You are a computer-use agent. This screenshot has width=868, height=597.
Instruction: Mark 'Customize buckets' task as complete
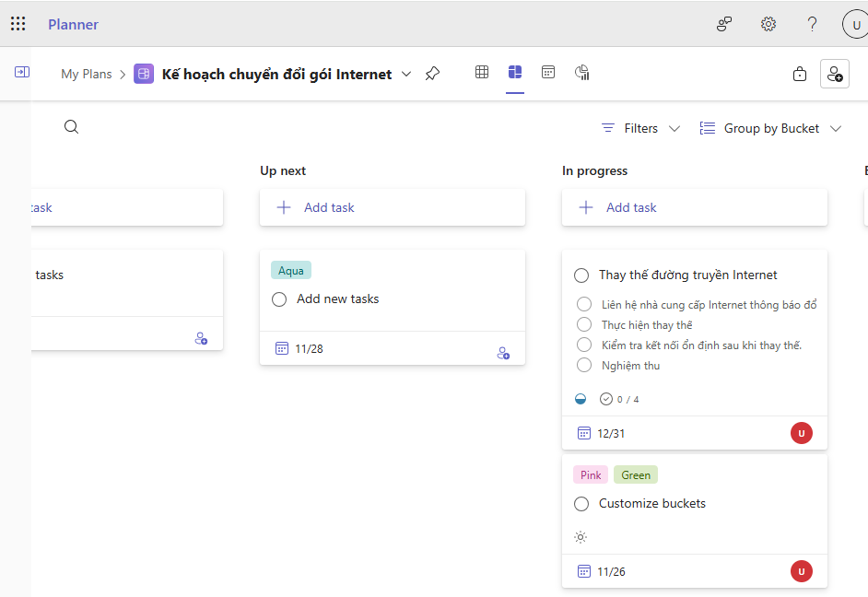[581, 504]
